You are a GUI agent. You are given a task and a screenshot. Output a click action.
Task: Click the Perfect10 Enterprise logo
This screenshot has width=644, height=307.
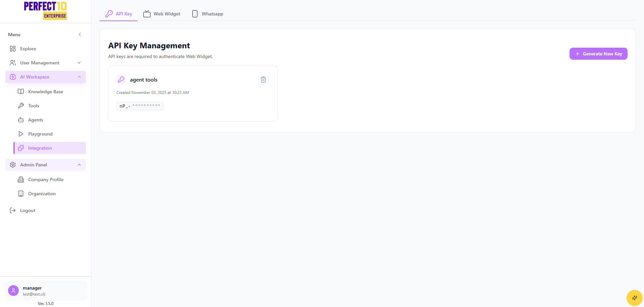point(45,11)
